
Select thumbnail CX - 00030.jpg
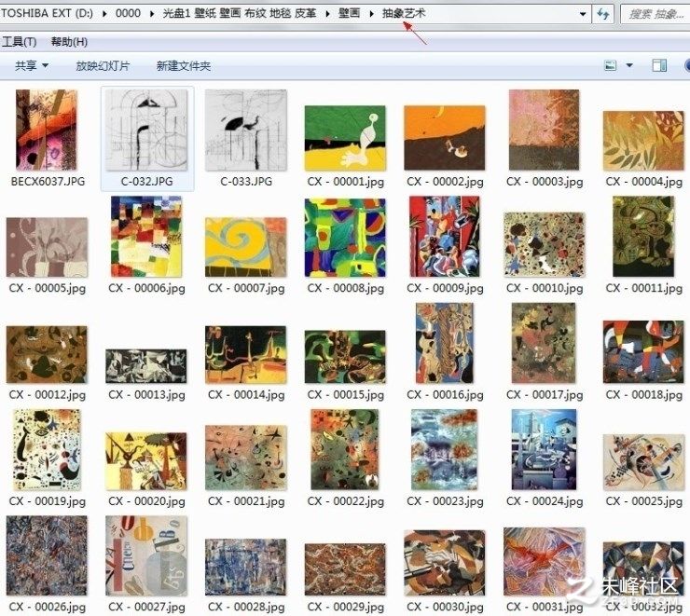click(x=445, y=563)
